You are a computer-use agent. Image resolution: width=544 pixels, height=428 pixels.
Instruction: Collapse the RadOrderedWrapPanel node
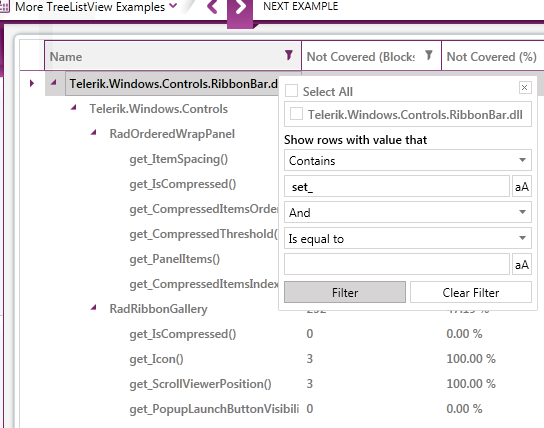[93, 132]
